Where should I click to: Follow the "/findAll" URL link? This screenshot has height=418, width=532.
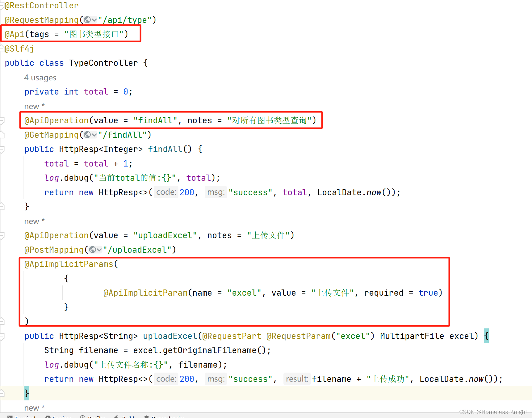pyautogui.click(x=122, y=135)
